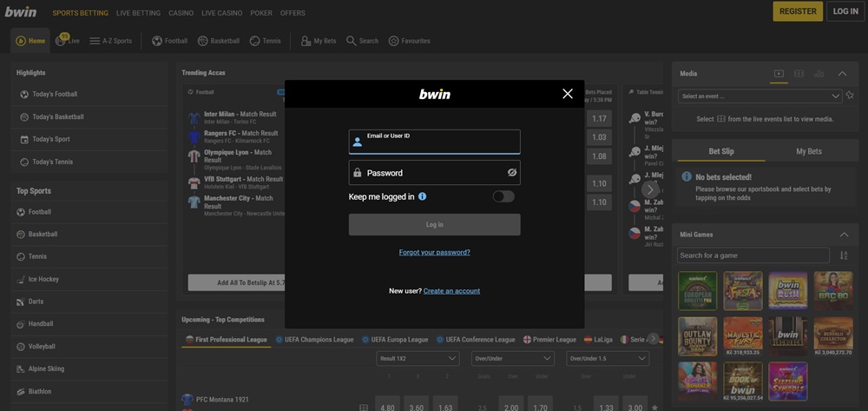Open the Sizzling Symbols game thumbnail

coord(788,381)
